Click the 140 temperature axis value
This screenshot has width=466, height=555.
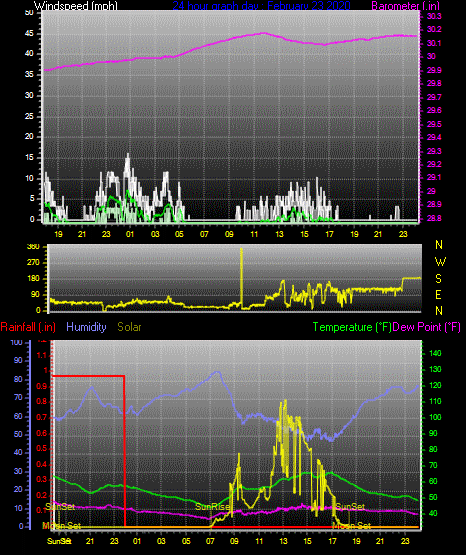(x=435, y=353)
